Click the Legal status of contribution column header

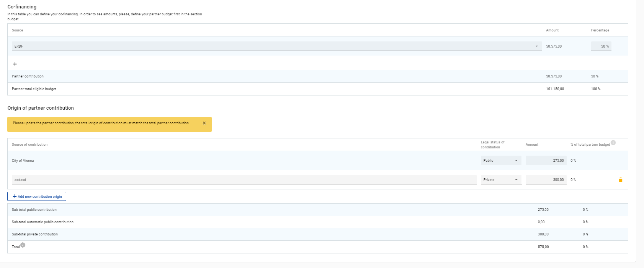(492, 145)
